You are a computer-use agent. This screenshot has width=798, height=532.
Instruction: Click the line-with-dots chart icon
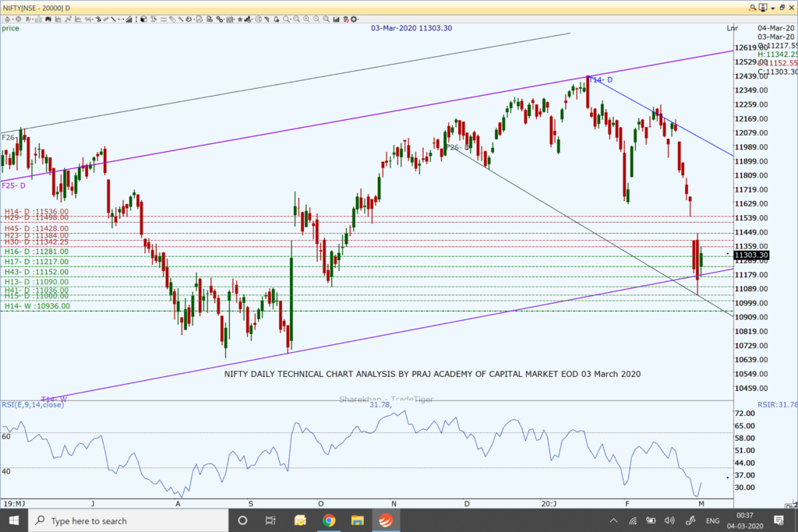(x=69, y=19)
